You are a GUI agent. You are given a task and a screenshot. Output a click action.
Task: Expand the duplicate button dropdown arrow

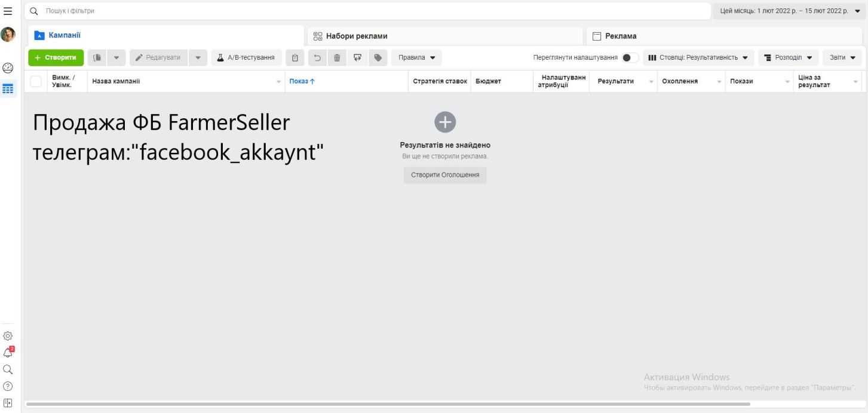(116, 57)
